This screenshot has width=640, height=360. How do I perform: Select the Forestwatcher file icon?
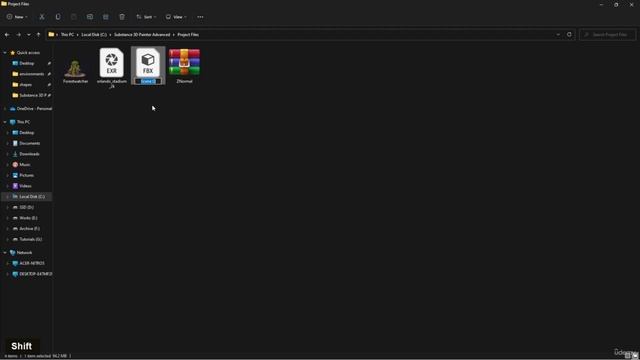pos(76,68)
